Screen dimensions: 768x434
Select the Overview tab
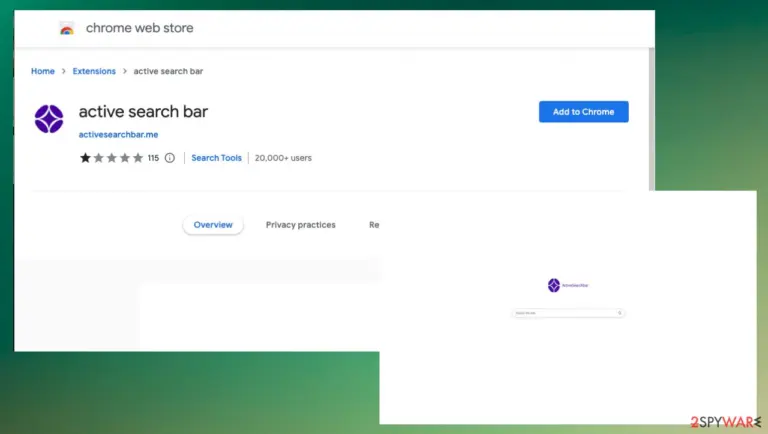pyautogui.click(x=213, y=225)
